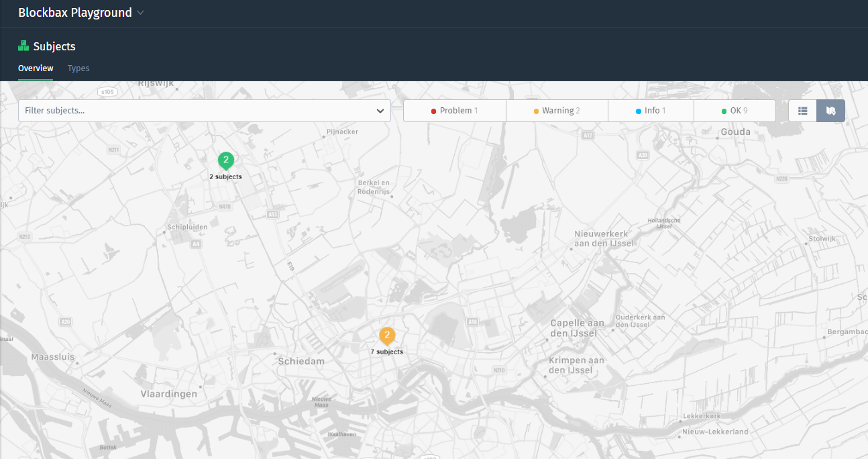
Task: Click the Blockbax Playground project title
Action: click(x=74, y=13)
